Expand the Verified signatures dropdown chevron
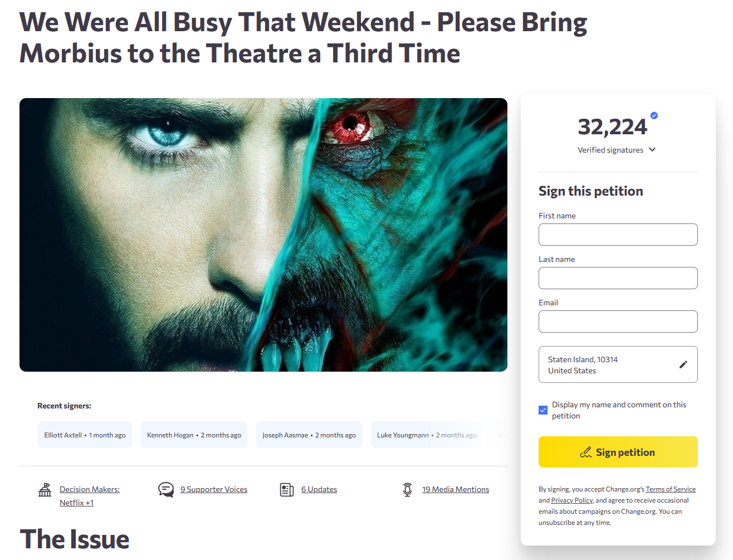Screen dimensions: 733x560 click(653, 149)
